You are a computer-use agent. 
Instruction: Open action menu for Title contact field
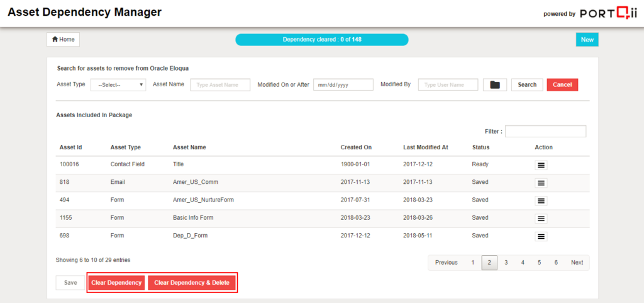click(541, 165)
